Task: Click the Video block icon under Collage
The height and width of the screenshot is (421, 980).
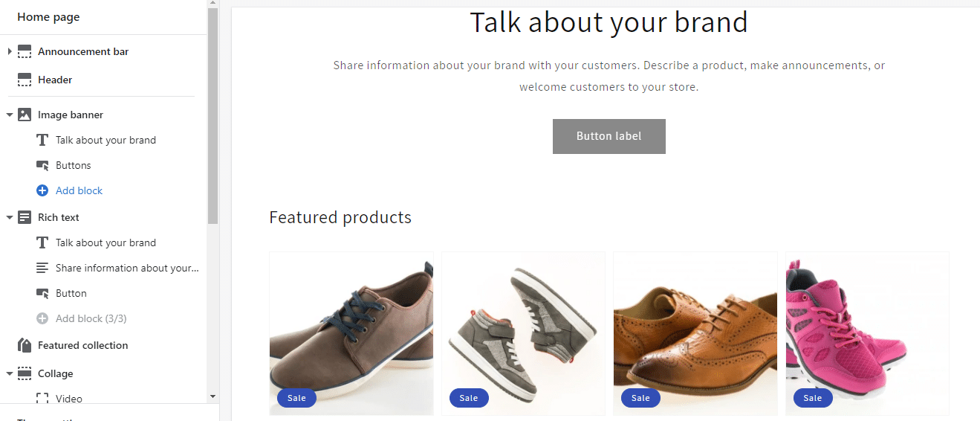Action: point(42,399)
